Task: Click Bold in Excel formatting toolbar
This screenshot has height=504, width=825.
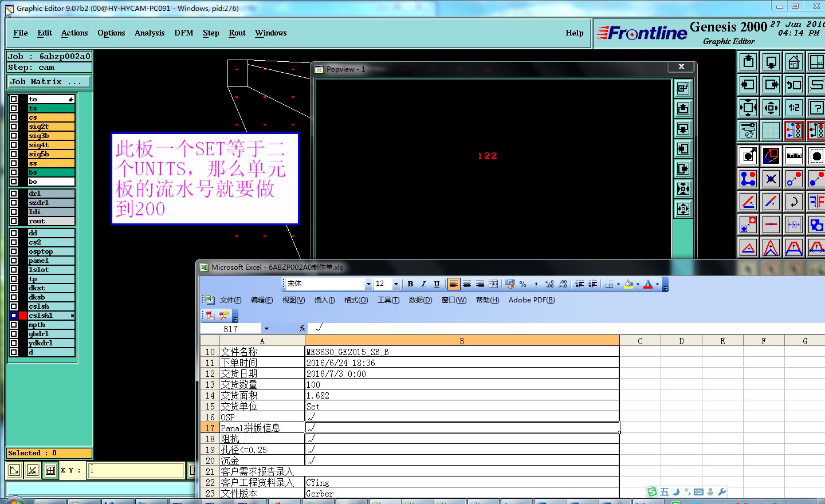Action: click(x=410, y=284)
